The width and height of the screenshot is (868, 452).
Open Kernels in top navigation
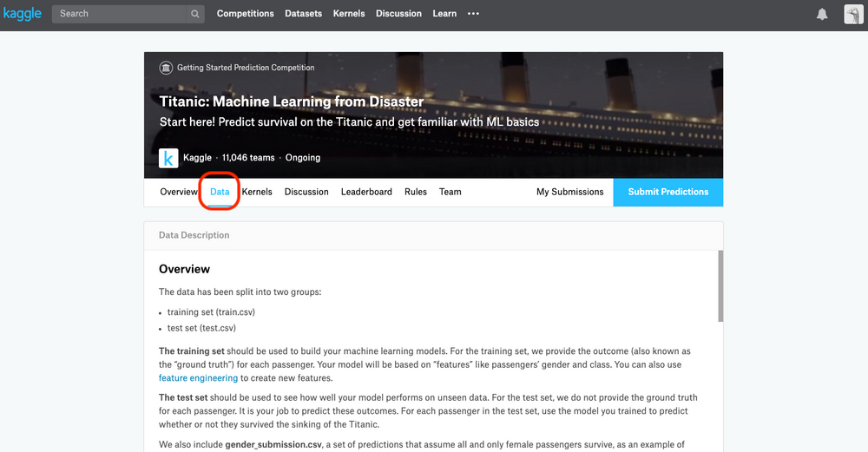pyautogui.click(x=349, y=13)
